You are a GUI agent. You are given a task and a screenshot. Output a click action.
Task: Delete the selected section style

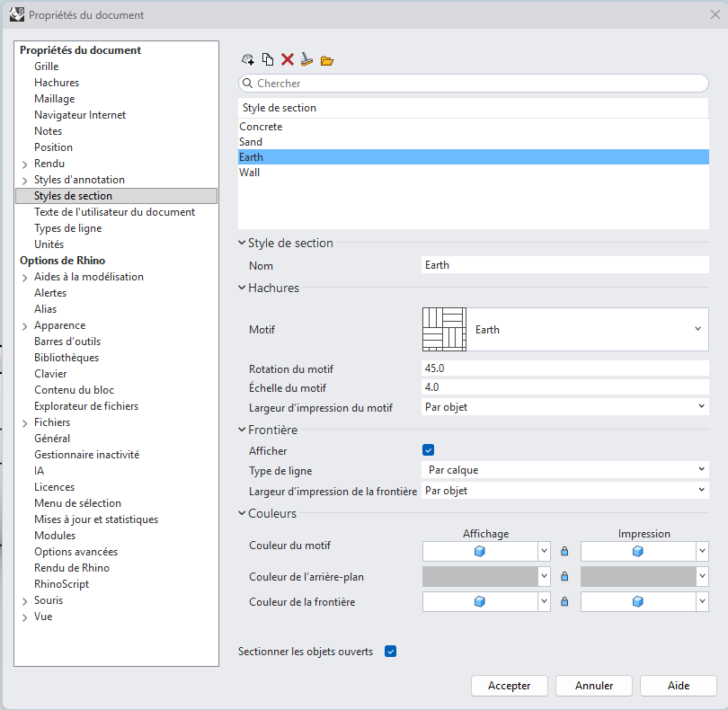click(x=288, y=60)
